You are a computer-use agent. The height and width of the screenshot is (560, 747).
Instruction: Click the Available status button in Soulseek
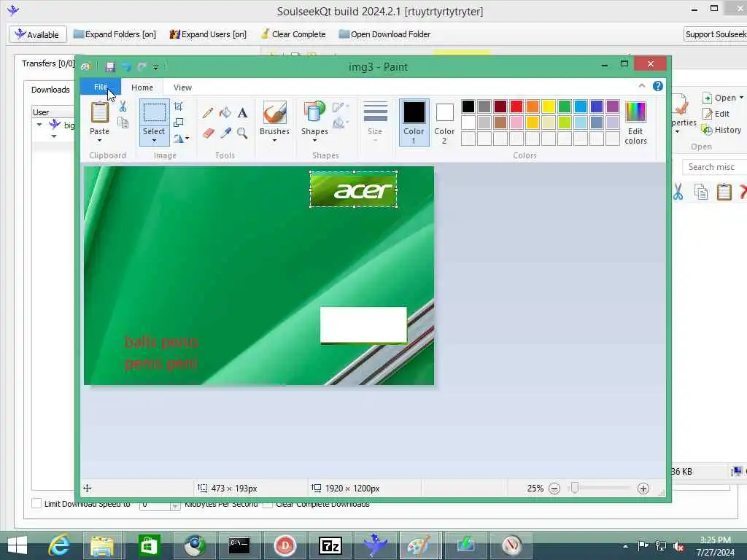(x=37, y=34)
